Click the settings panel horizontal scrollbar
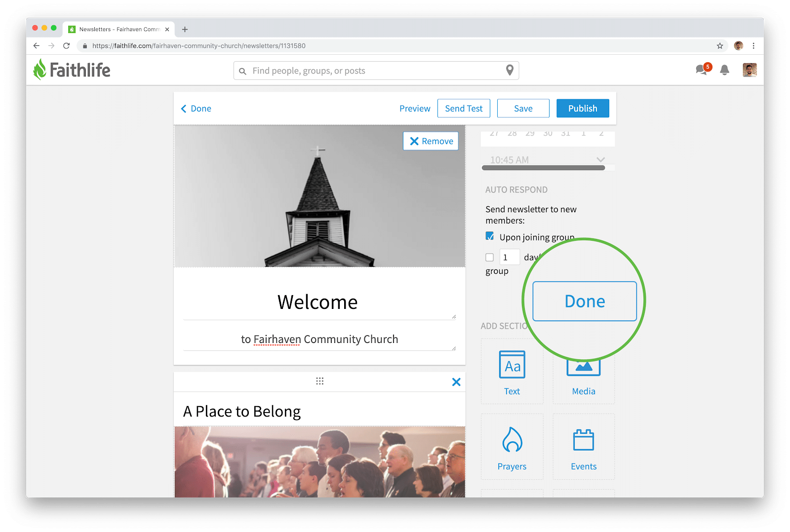 (x=543, y=168)
